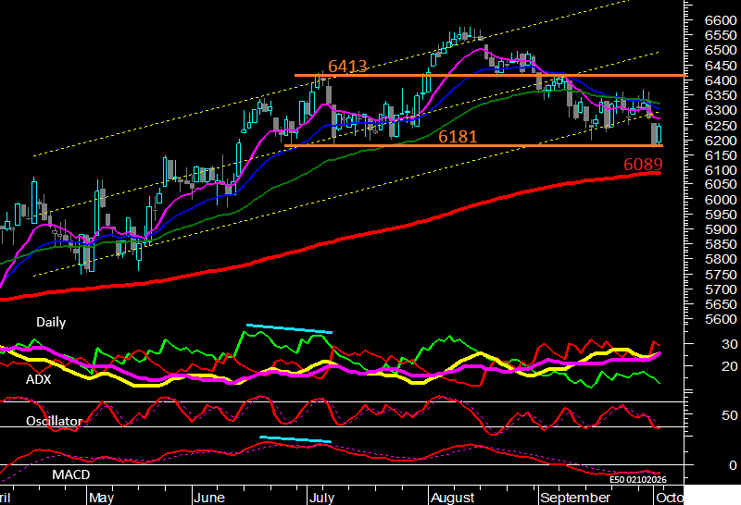
Task: Click the orange 6181 horizontal support line
Action: coord(473,146)
